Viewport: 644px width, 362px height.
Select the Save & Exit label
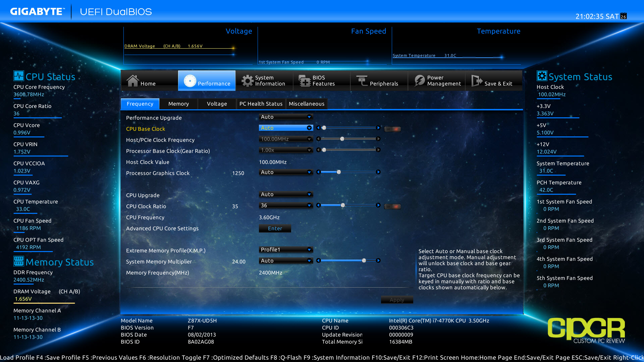tap(498, 83)
